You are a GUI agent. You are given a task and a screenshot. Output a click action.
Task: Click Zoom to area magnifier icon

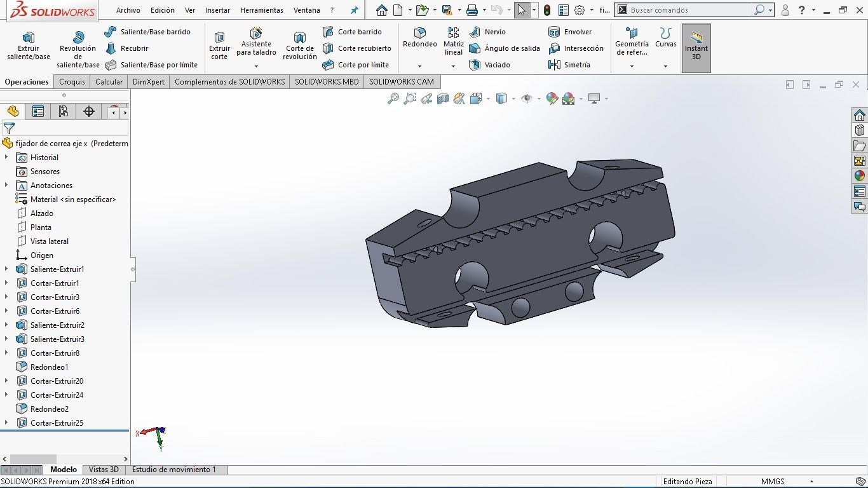pos(410,98)
